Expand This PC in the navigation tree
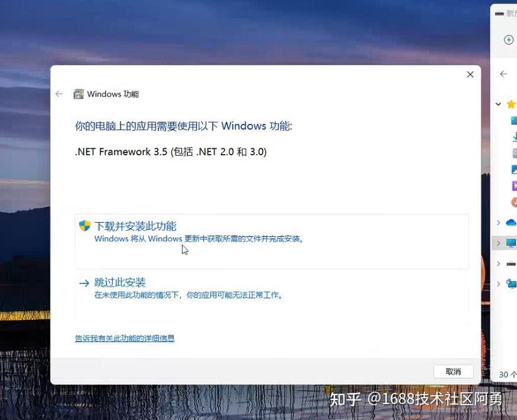The width and height of the screenshot is (517, 420). click(x=499, y=243)
